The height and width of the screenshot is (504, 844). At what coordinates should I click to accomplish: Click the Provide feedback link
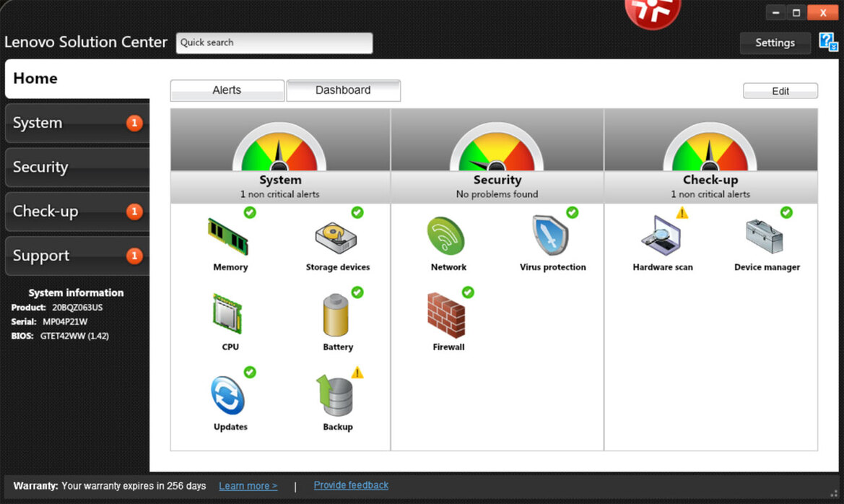351,485
